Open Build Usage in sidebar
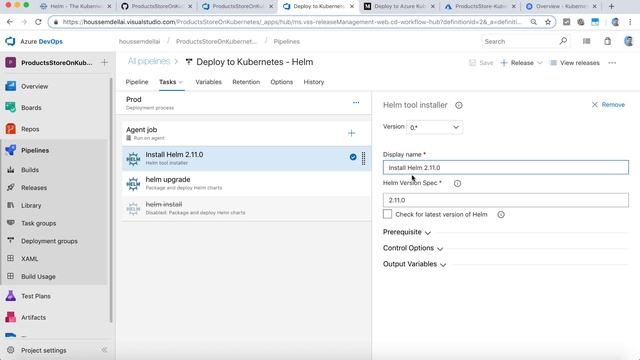Screen dimensions: 640x360 click(x=38, y=276)
